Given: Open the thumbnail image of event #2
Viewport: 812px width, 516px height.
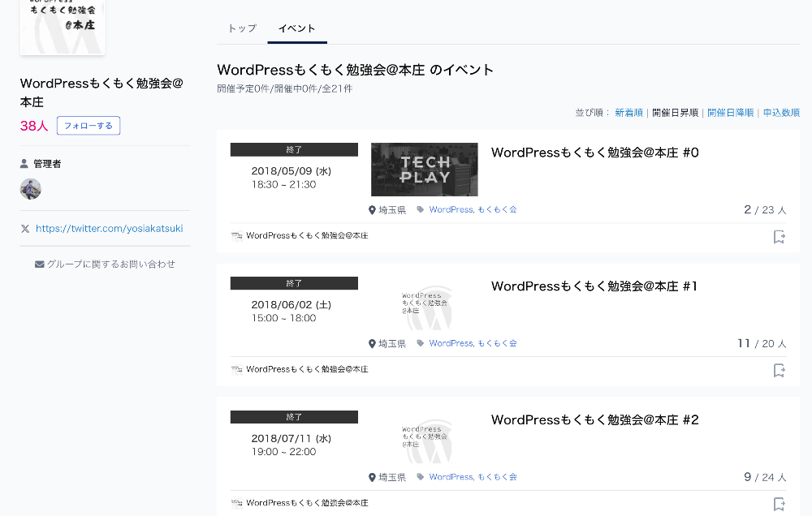Looking at the screenshot, I should pos(424,436).
